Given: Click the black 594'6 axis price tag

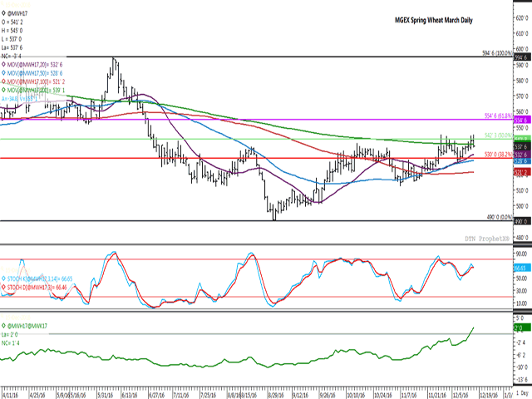Looking at the screenshot, I should (x=523, y=57).
